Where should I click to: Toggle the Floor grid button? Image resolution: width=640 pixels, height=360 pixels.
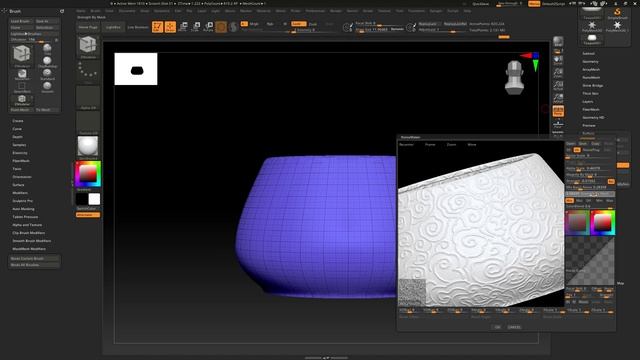click(558, 123)
